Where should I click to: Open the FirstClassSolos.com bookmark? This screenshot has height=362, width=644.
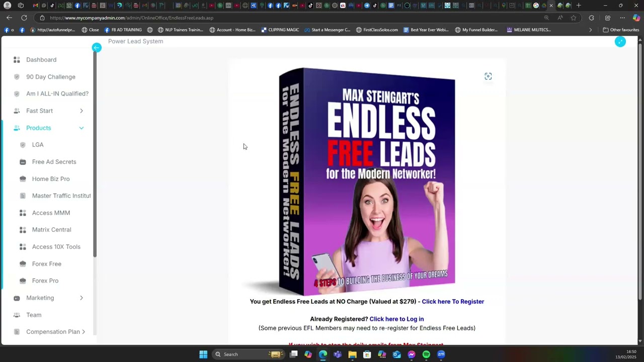(377, 30)
